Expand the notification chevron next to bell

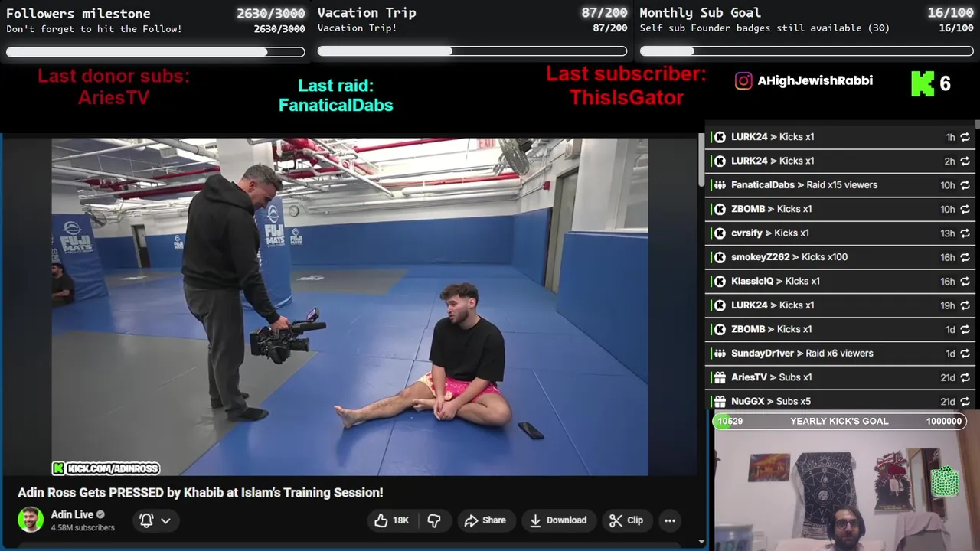(x=165, y=520)
